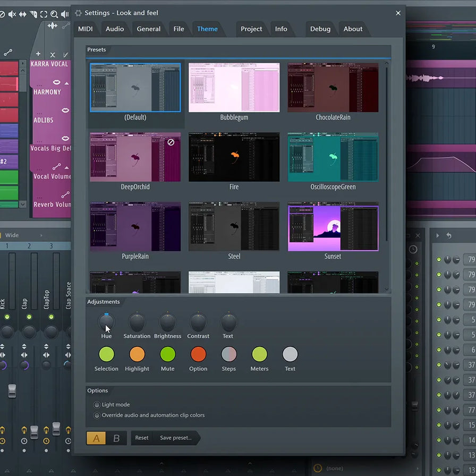The width and height of the screenshot is (476, 476).
Task: Switch to the General tab
Action: coord(148,29)
